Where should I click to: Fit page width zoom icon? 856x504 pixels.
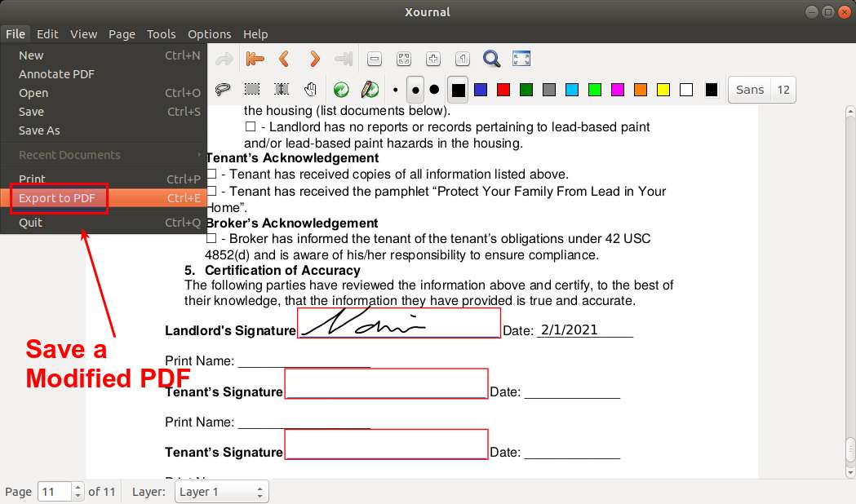[403, 59]
